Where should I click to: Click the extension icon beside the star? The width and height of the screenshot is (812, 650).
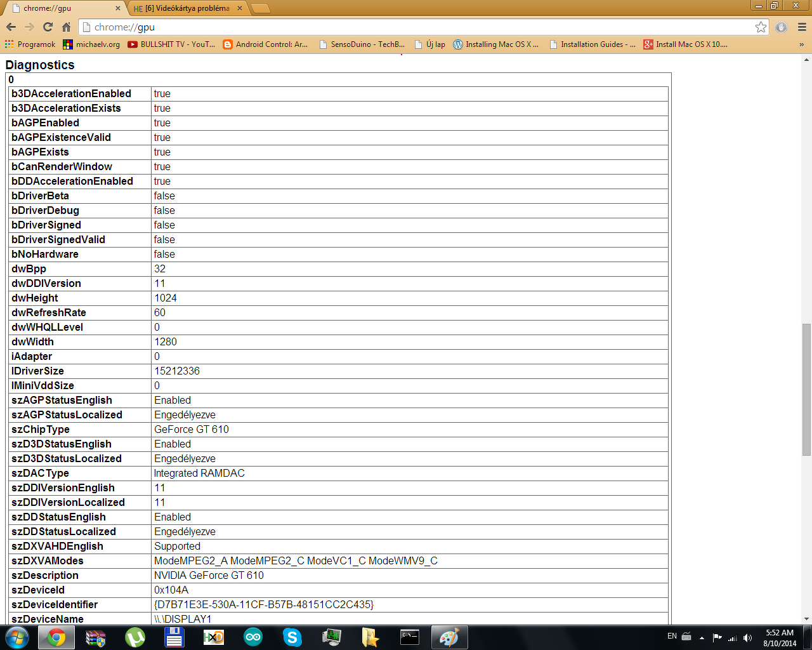(x=781, y=27)
